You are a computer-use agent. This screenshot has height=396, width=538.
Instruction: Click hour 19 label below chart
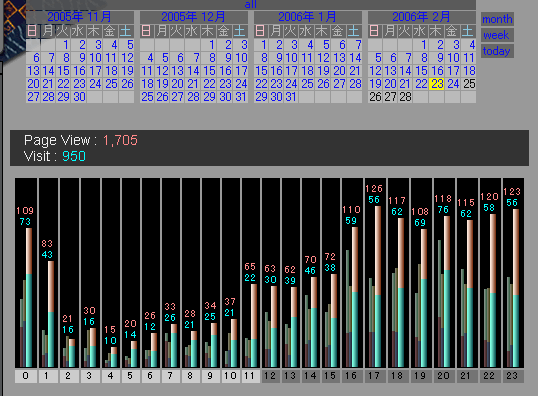[x=420, y=376]
